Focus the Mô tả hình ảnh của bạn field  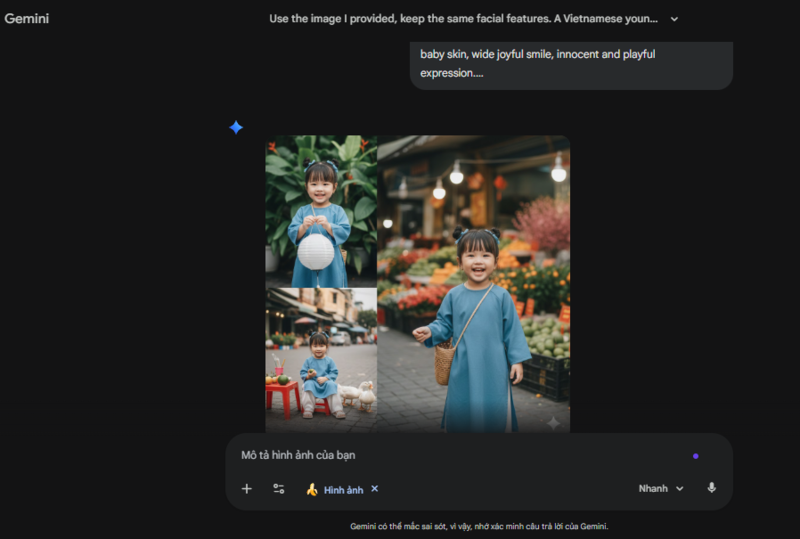[450, 455]
